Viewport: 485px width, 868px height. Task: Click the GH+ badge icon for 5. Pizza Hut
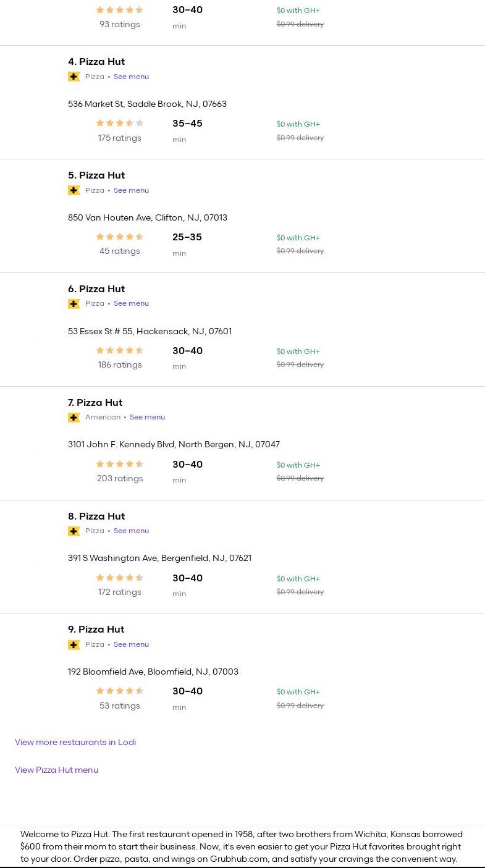[74, 190]
